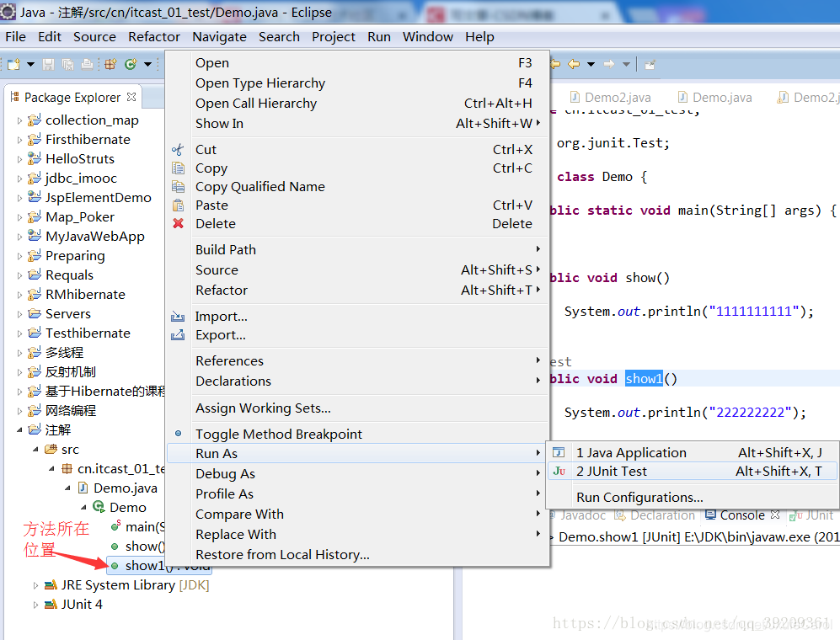Open the Back history dropdown arrow
This screenshot has width=840, height=640.
591,64
